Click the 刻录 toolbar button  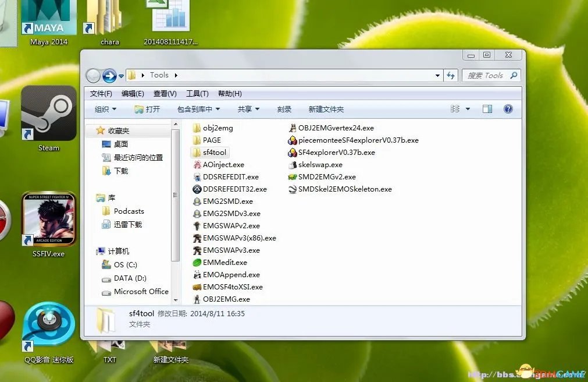point(284,108)
